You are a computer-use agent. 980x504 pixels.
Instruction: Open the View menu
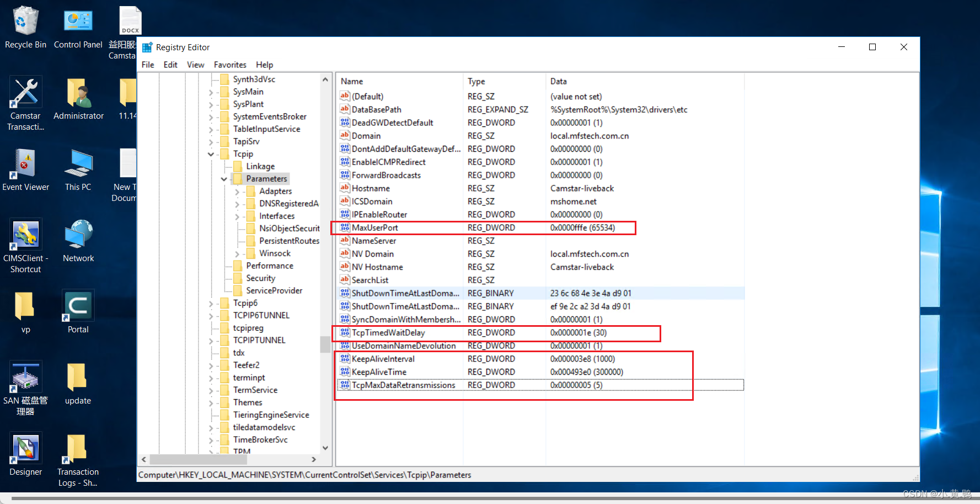click(195, 65)
